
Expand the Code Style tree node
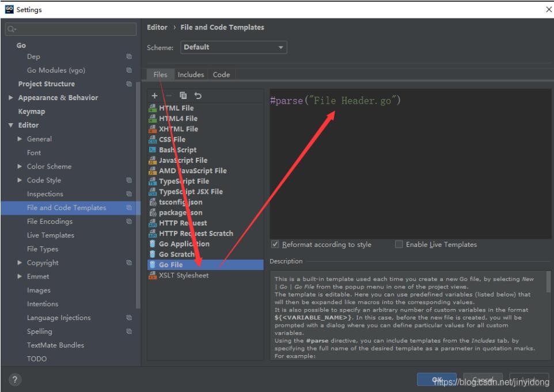21,180
